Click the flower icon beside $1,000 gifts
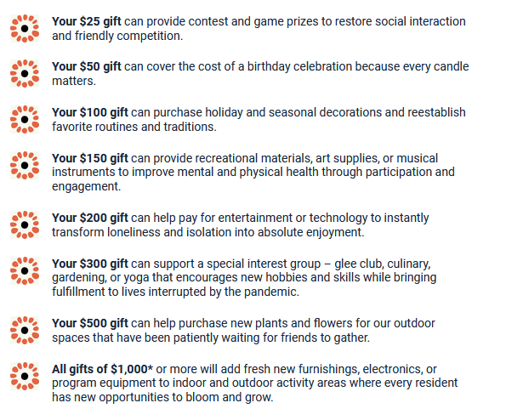Image resolution: width=523 pixels, height=420 pixels. coord(25,376)
